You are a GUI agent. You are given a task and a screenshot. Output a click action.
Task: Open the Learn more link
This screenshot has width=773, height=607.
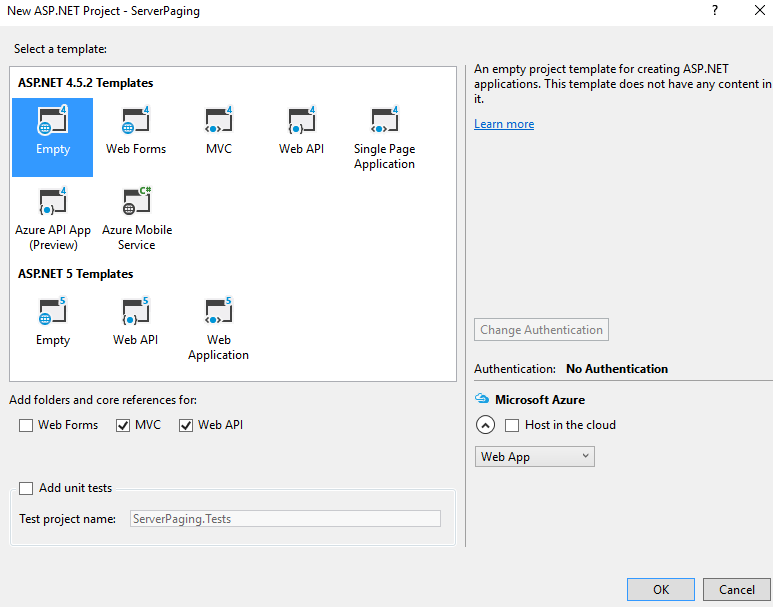(x=504, y=124)
